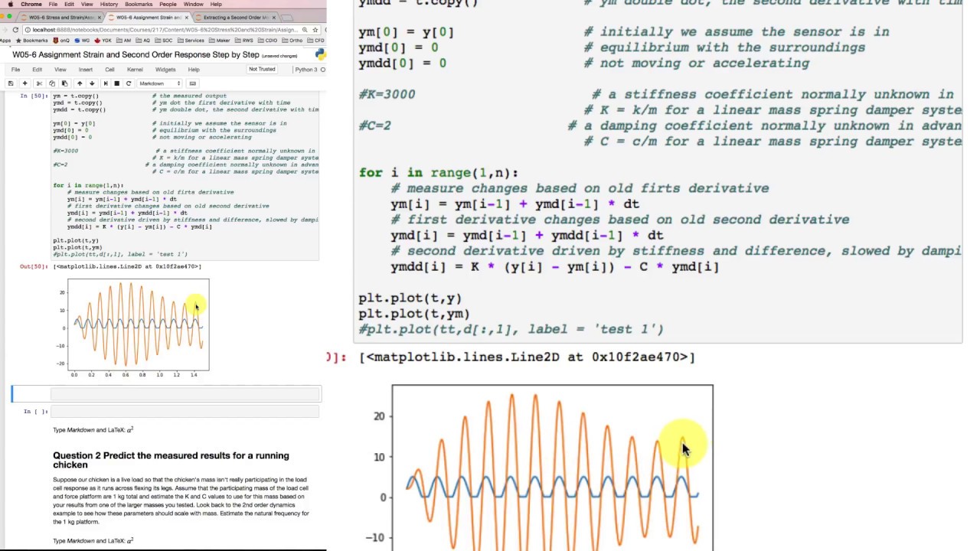980x551 pixels.
Task: Open the Maker bookmarks folder
Action: pos(220,41)
